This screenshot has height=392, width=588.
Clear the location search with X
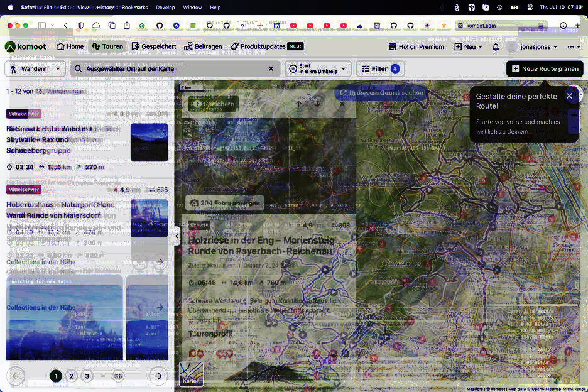(x=271, y=69)
